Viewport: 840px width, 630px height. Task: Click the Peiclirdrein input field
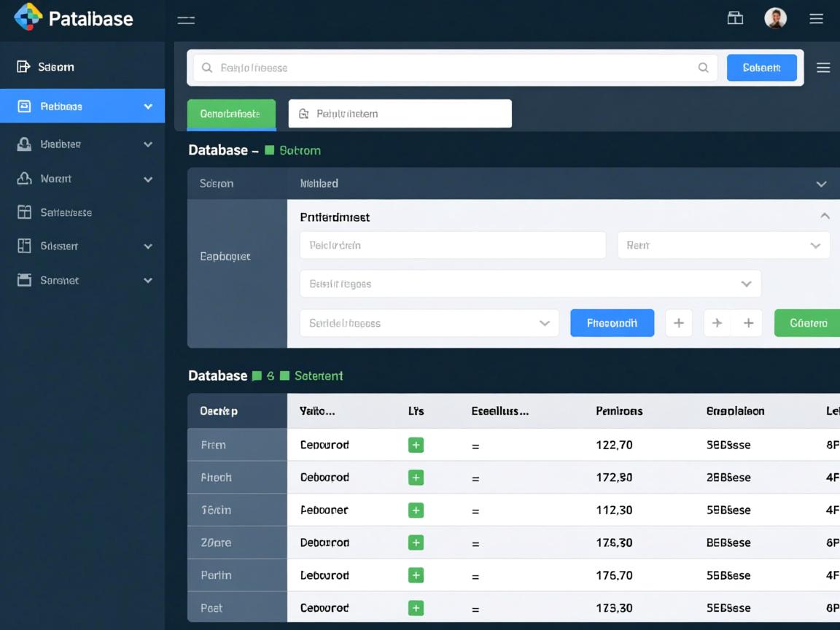[x=452, y=246]
